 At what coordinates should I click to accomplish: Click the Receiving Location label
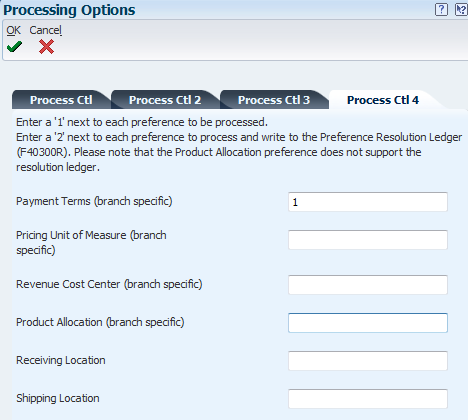[61, 360]
